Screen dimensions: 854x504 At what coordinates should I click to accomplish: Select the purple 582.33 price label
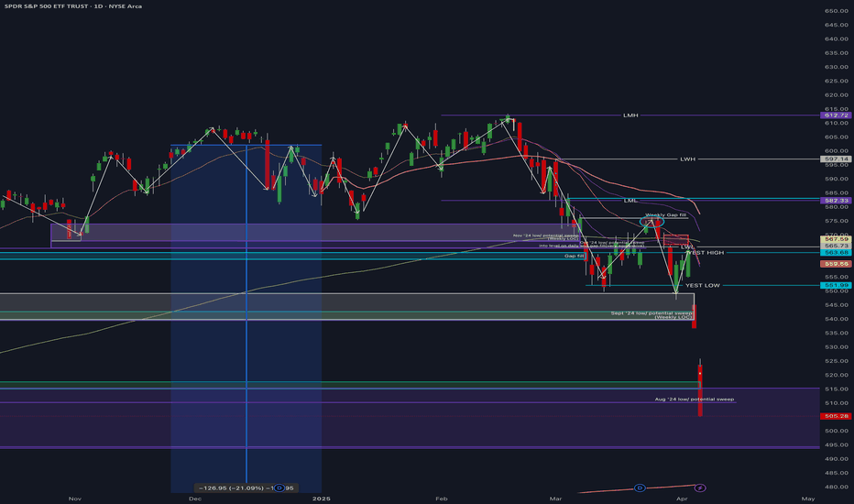836,201
